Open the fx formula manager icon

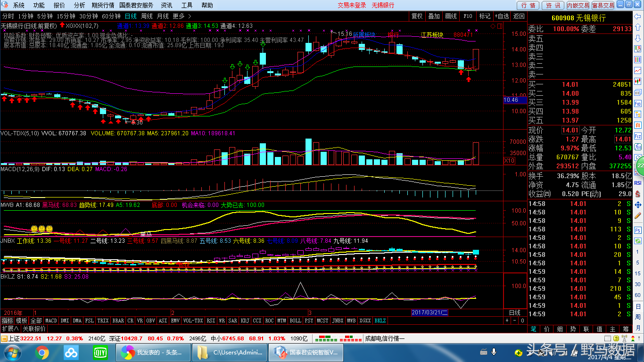click(x=638, y=148)
